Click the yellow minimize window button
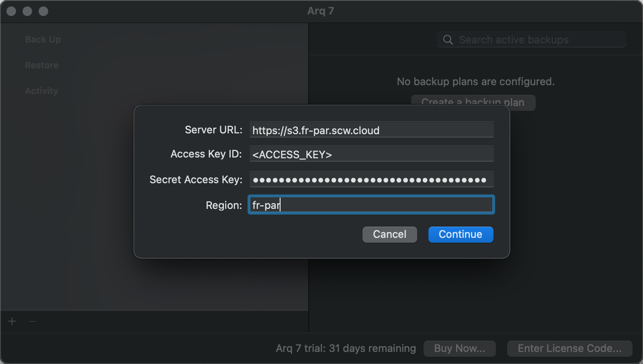Screen dimensions: 643x364 [x=27, y=11]
